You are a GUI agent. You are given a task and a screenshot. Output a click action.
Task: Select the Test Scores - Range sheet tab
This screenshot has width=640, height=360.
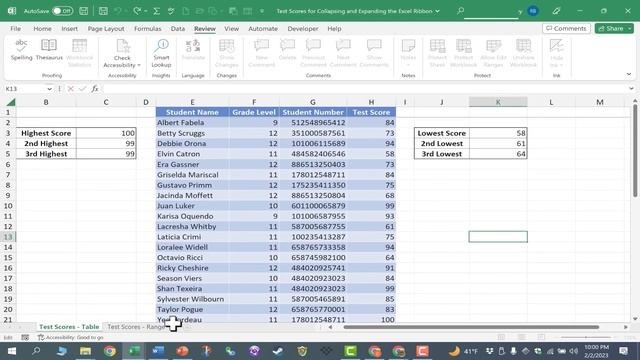pyautogui.click(x=136, y=327)
